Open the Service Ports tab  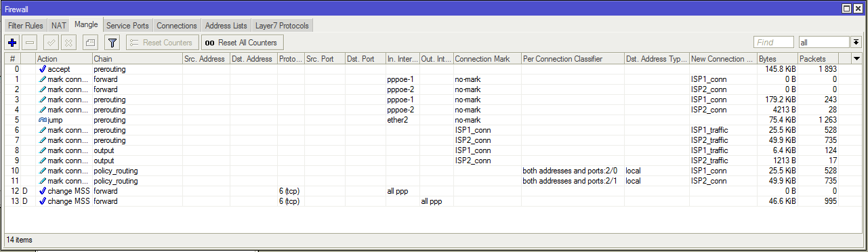pos(127,26)
